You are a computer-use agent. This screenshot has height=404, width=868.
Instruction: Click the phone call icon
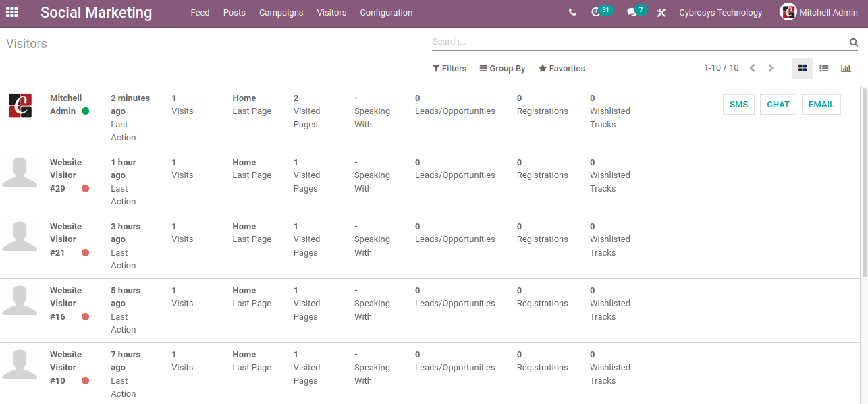572,13
